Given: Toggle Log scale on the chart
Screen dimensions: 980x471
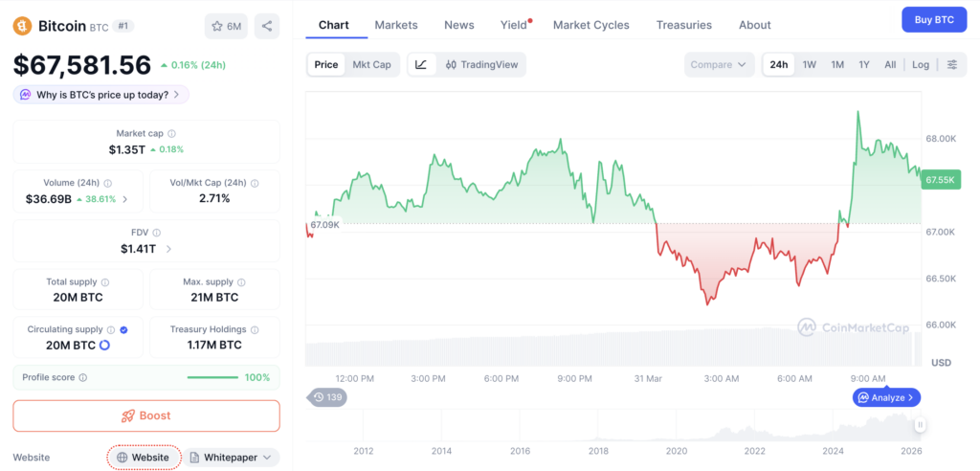Looking at the screenshot, I should click(x=921, y=64).
